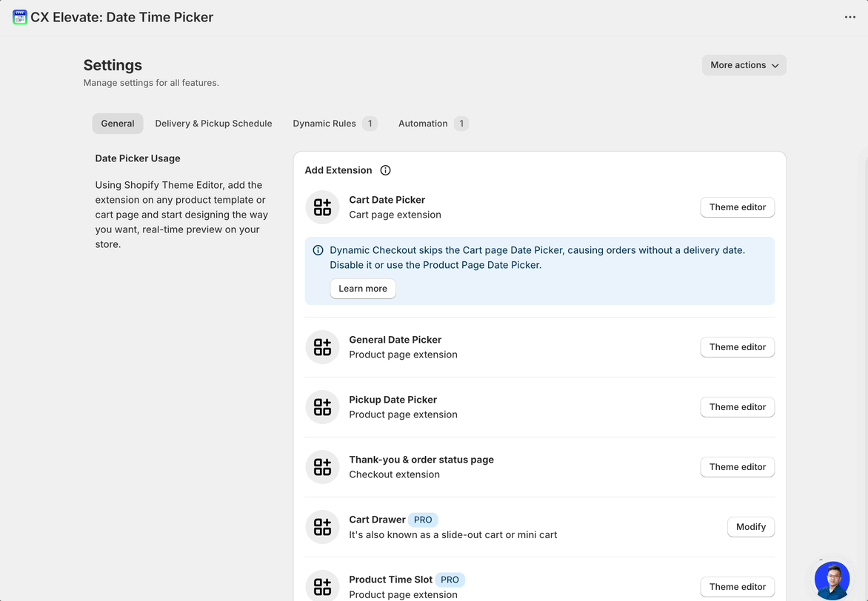Click 'Manage settings for all features.' text
The height and width of the screenshot is (601, 868).
tap(151, 83)
